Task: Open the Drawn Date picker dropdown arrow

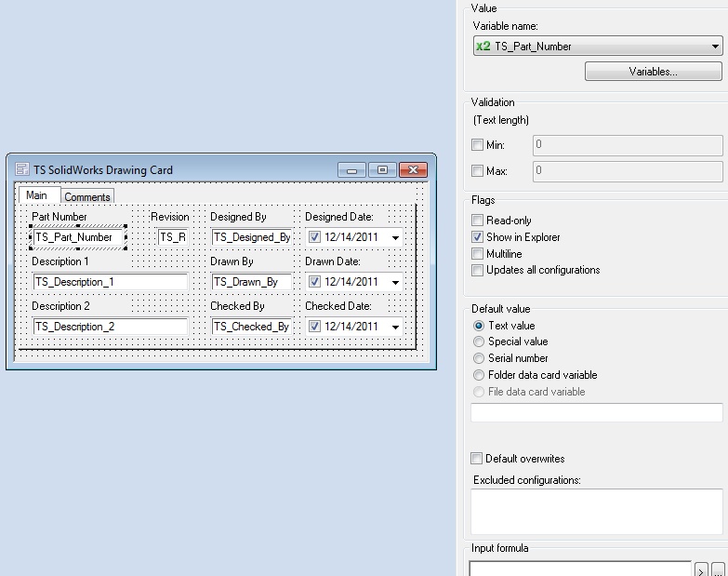Action: pyautogui.click(x=395, y=282)
